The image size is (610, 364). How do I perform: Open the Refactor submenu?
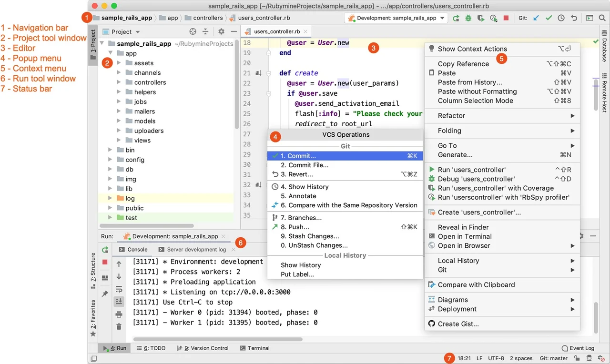(502, 116)
